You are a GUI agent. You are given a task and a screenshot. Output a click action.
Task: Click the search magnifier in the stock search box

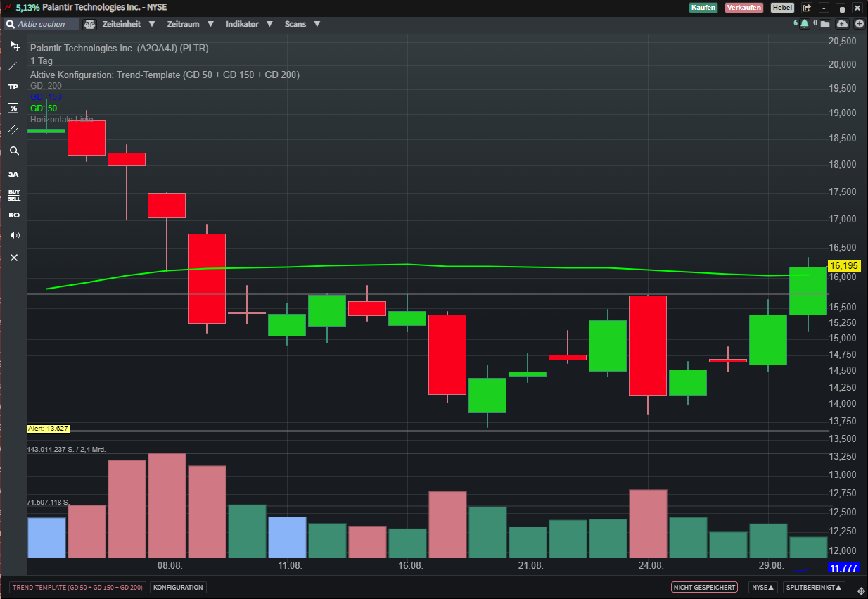pos(10,24)
